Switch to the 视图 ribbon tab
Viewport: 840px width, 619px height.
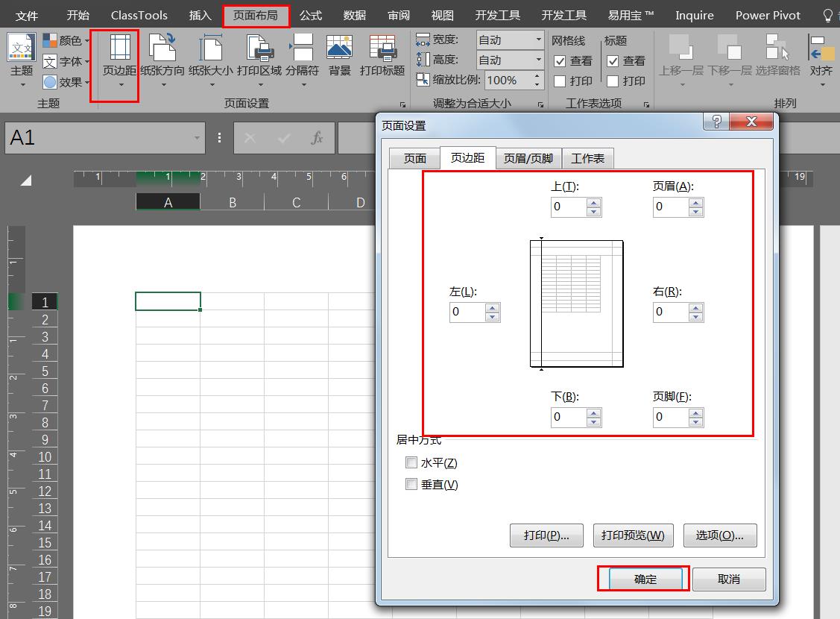[x=442, y=14]
